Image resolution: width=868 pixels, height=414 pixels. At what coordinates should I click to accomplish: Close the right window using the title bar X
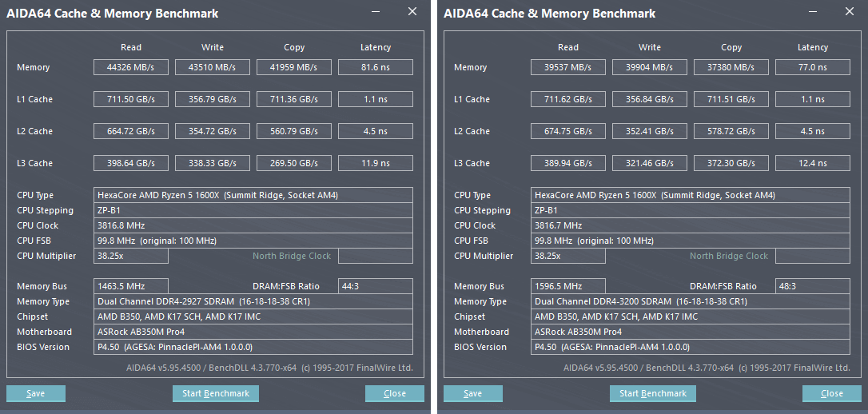tap(850, 12)
